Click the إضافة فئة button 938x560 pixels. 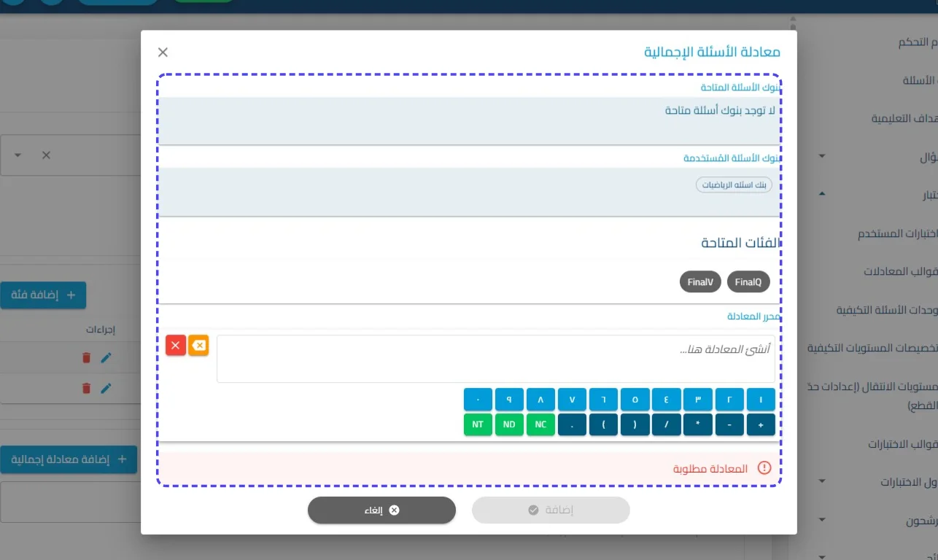click(x=43, y=295)
